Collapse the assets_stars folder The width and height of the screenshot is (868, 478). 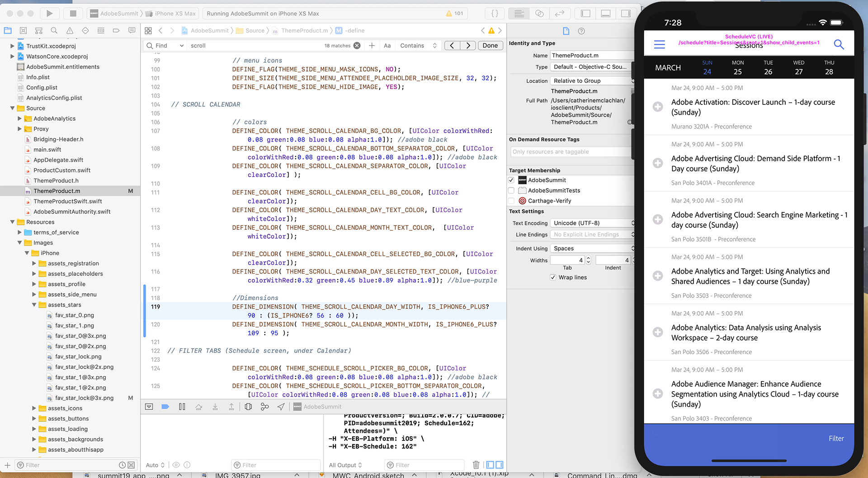point(34,305)
